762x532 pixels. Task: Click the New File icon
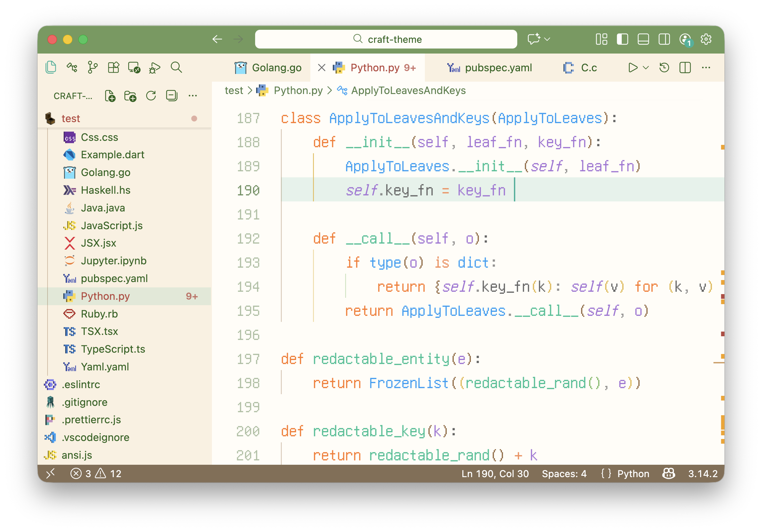[x=110, y=96]
